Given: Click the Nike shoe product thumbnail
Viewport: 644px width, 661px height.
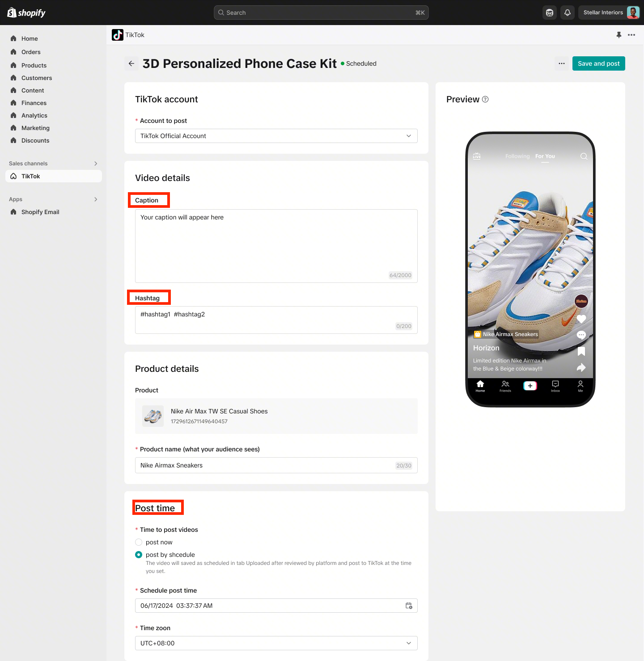Looking at the screenshot, I should tap(153, 416).
